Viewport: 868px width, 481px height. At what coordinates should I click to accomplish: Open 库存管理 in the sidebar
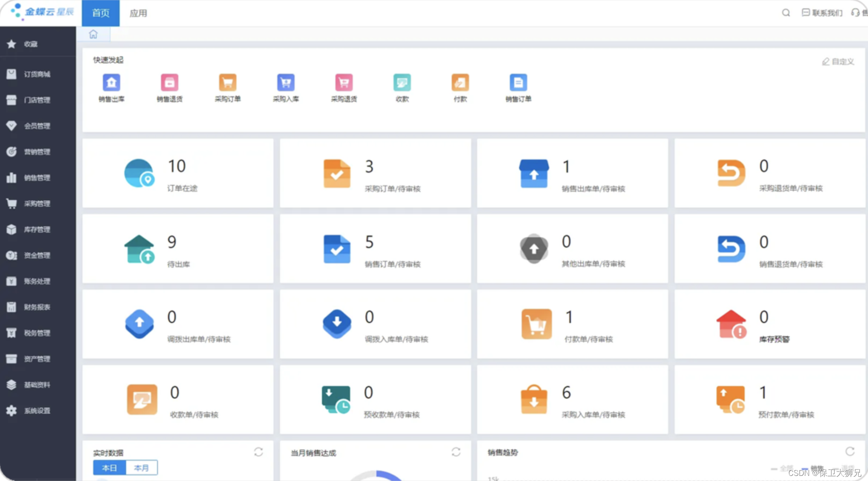[37, 229]
